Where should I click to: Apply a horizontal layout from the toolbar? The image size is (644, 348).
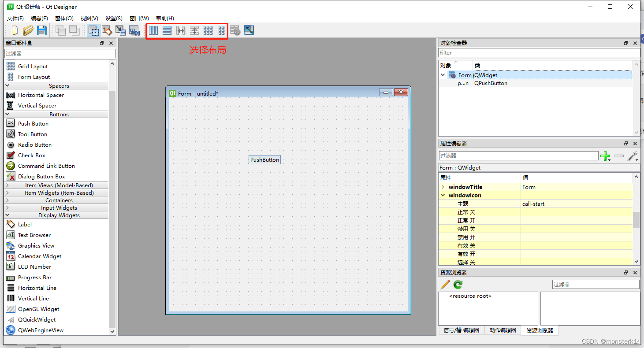pyautogui.click(x=153, y=30)
